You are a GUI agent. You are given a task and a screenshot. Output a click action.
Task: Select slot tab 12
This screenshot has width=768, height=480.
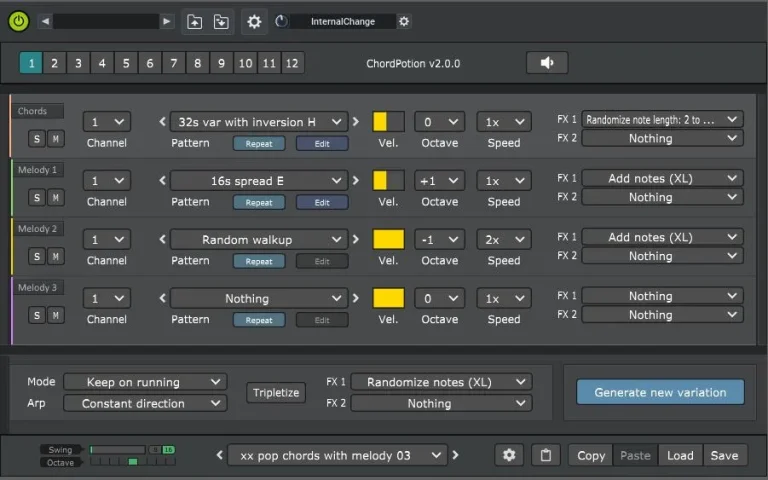click(x=291, y=63)
